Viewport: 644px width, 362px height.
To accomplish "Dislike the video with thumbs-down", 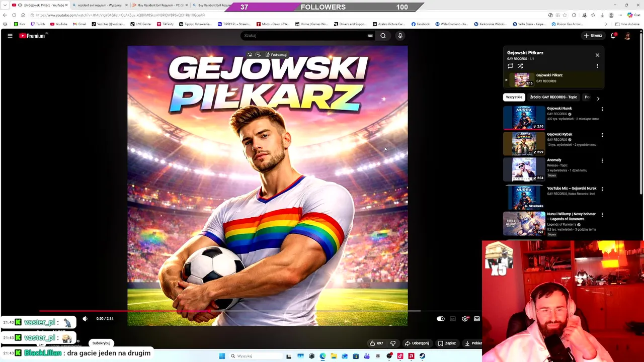I will (x=393, y=343).
